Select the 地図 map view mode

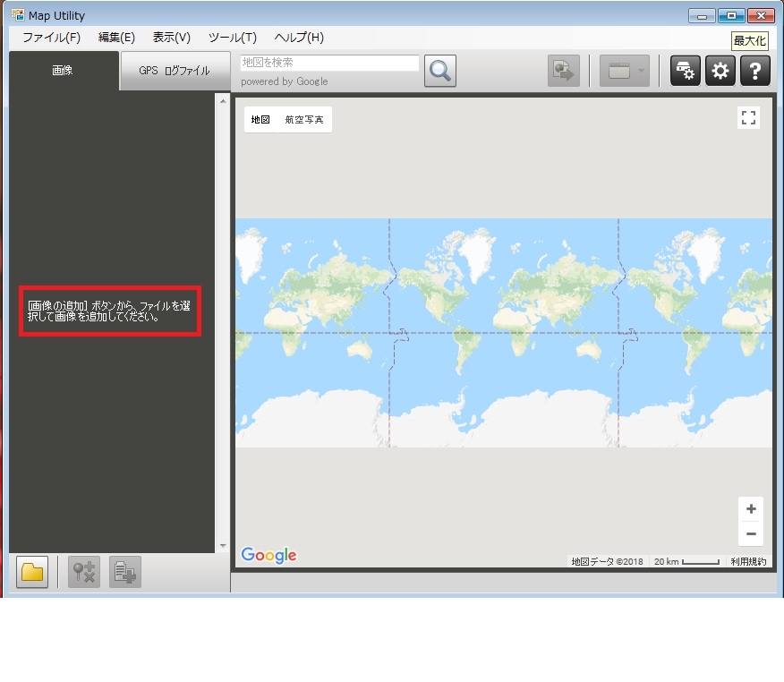click(x=260, y=118)
